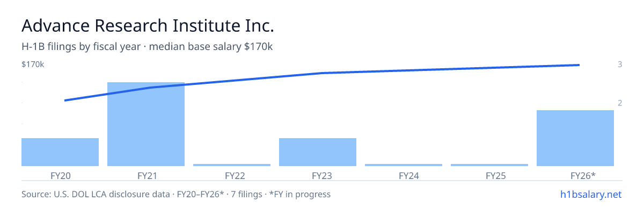Screen dimensions: 644x215
Task: Click the Advance Research Institute Inc. title
Action: pos(148,25)
